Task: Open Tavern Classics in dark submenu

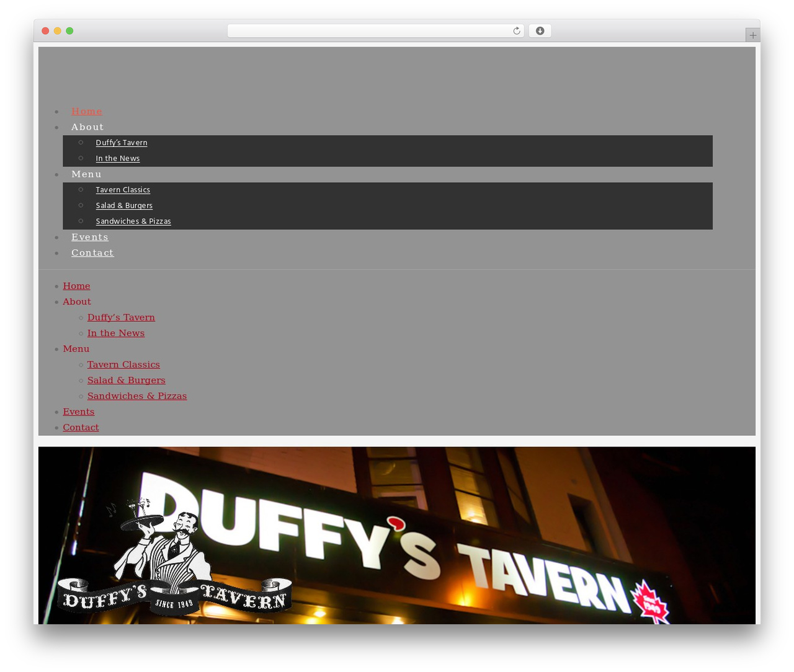Action: coord(123,190)
